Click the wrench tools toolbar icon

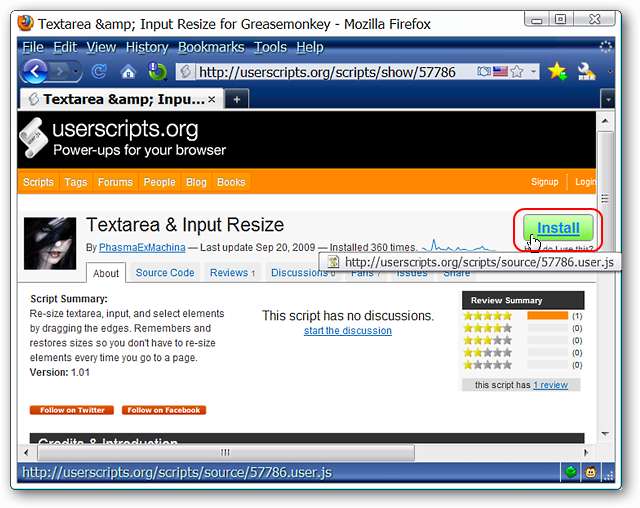pos(587,72)
